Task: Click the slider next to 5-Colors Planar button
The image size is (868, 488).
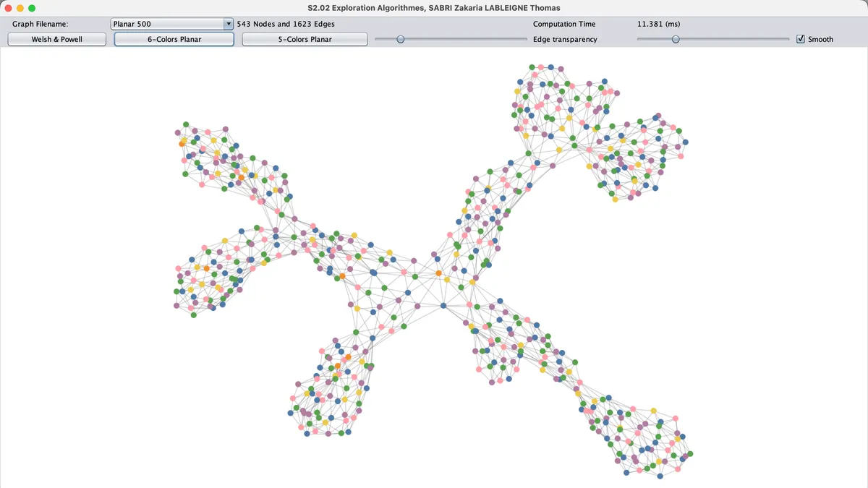Action: click(451, 39)
